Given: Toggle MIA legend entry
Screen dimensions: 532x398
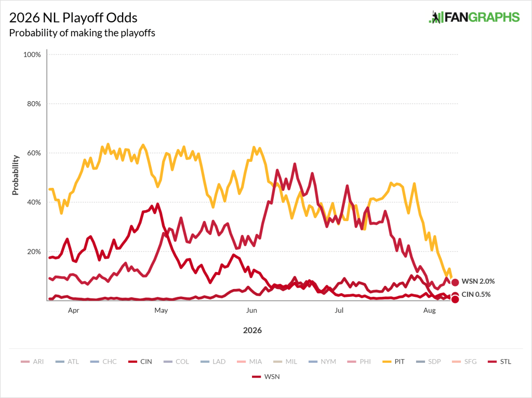Looking at the screenshot, I should pos(249,362).
